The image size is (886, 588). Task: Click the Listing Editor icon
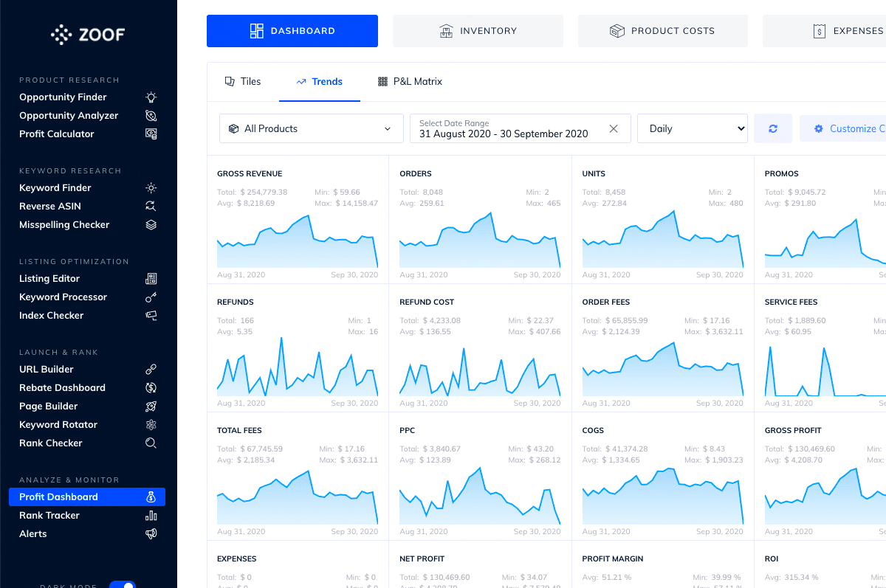coord(151,279)
